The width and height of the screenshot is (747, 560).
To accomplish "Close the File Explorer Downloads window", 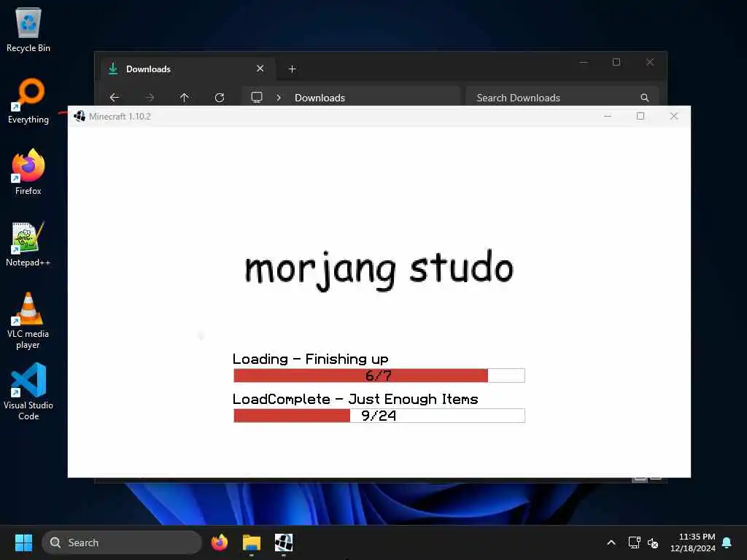I will [x=650, y=62].
